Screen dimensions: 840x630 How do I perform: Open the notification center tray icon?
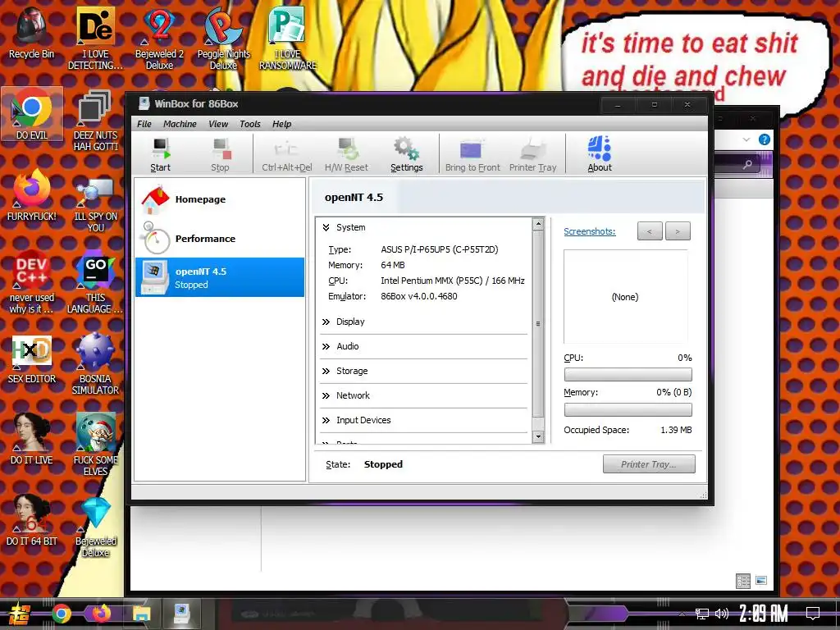[813, 614]
